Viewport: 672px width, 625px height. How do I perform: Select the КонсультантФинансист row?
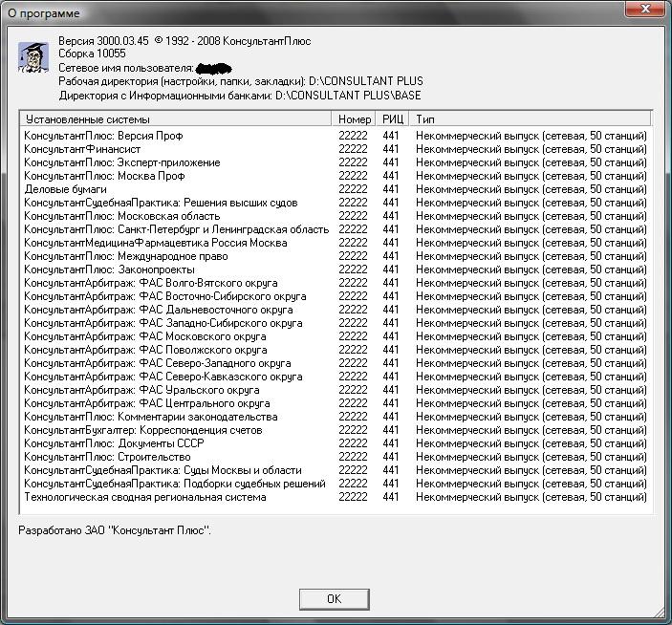pyautogui.click(x=336, y=149)
